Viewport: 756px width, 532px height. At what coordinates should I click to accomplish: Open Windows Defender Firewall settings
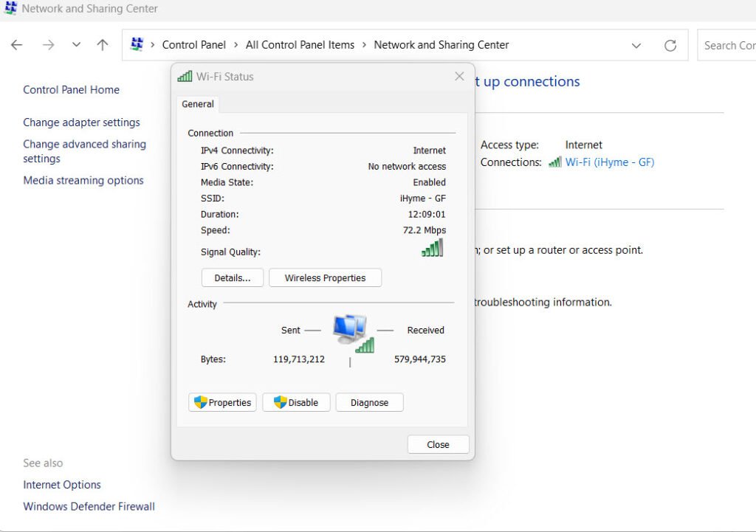click(x=89, y=506)
